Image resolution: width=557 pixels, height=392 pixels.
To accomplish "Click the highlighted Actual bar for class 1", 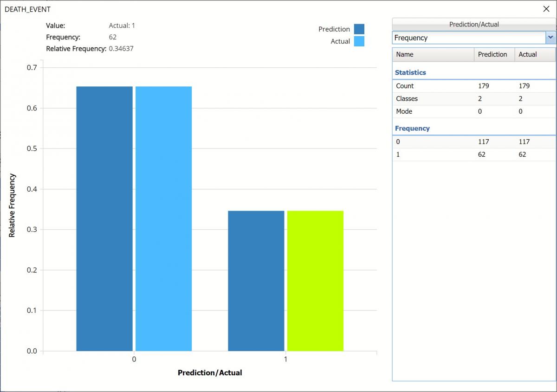I will coord(315,281).
